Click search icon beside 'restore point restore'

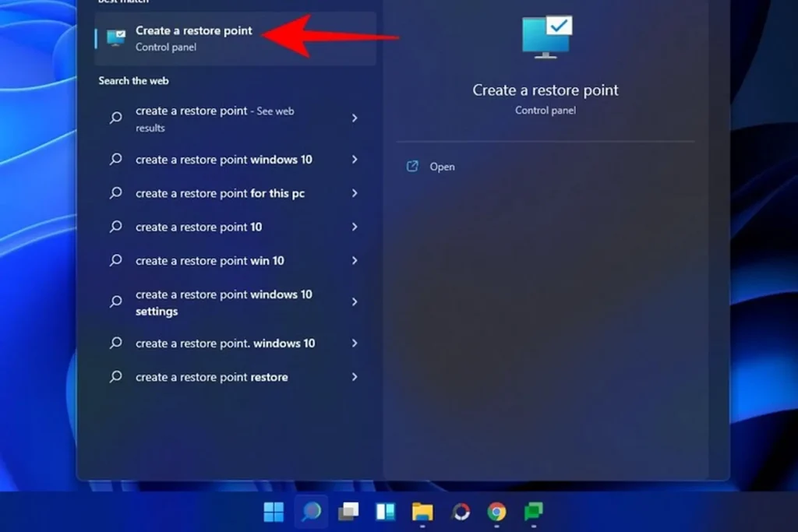[x=115, y=377]
